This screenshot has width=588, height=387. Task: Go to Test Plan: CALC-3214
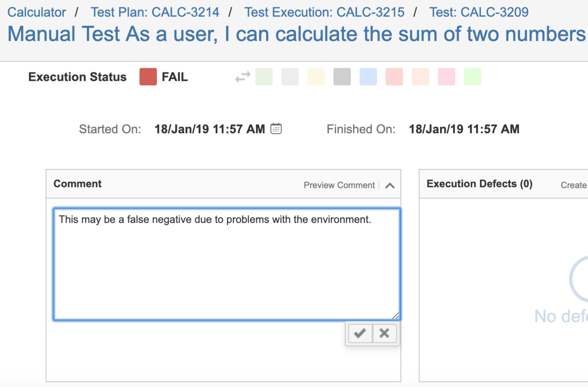(155, 12)
